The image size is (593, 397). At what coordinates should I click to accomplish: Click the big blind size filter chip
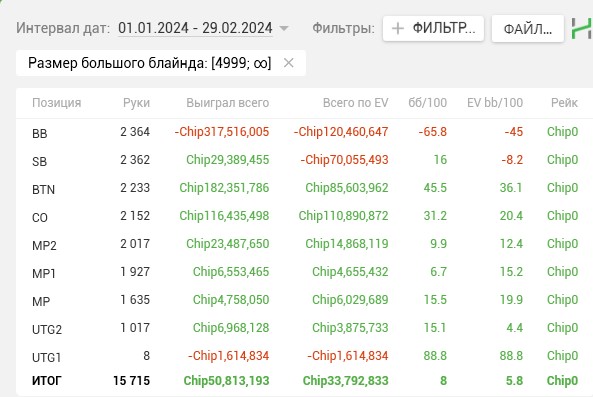pyautogui.click(x=150, y=63)
